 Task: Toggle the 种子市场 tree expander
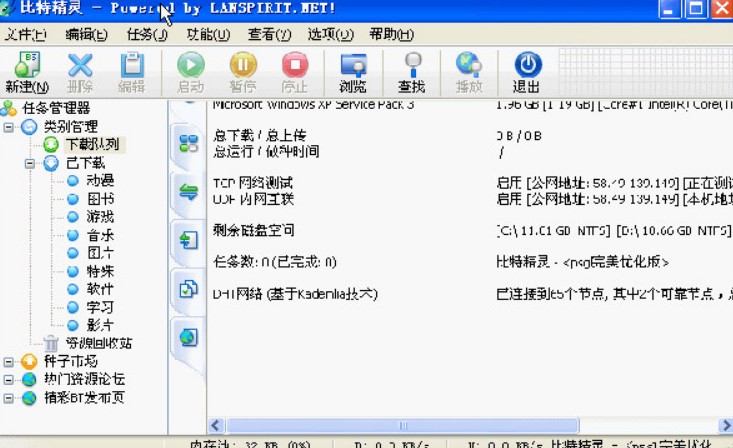[x=8, y=361]
